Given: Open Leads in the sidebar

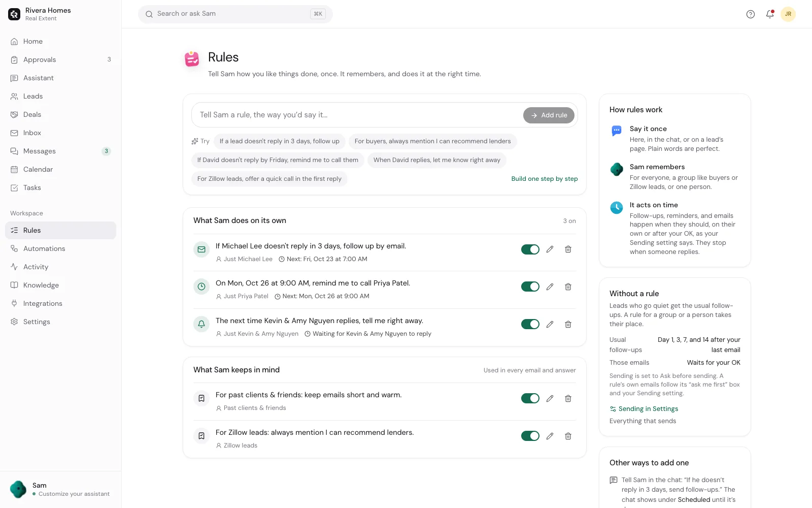Looking at the screenshot, I should point(60,97).
